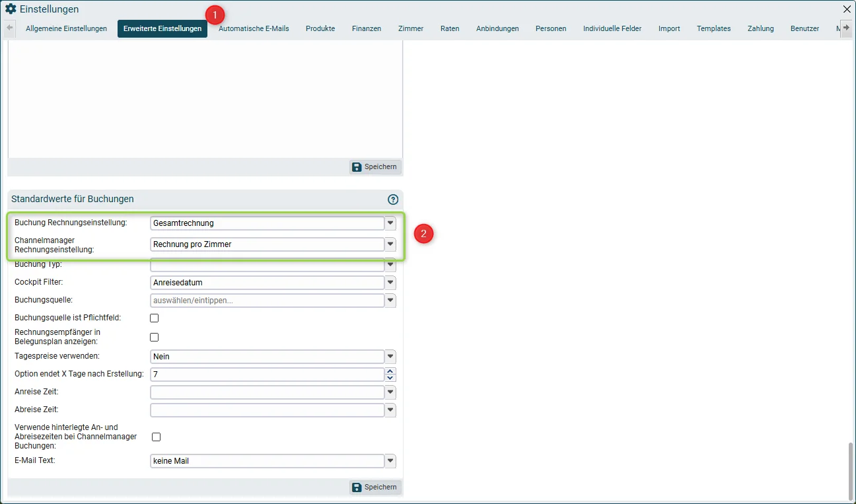Click Speichern below the large text area
The image size is (856, 504).
click(375, 167)
